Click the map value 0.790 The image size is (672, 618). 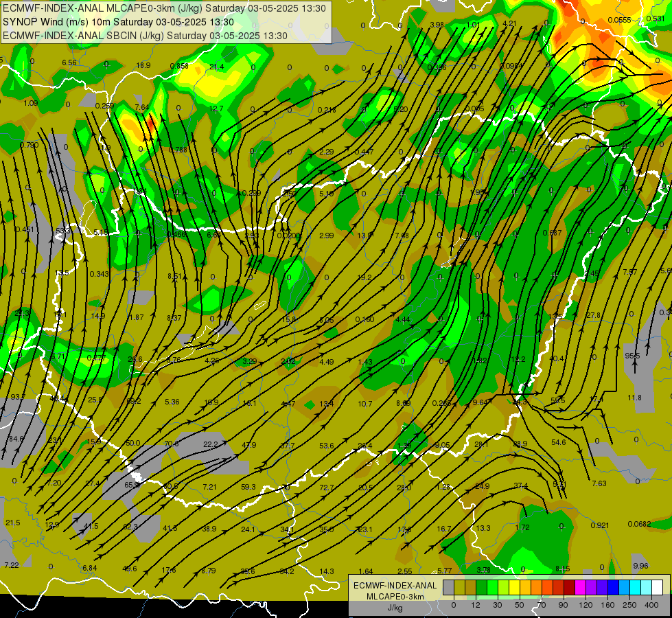(30, 146)
